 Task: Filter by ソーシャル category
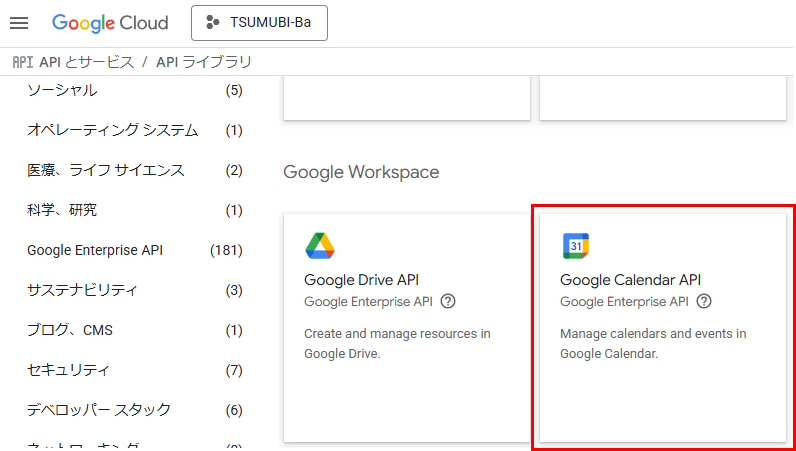[x=62, y=91]
